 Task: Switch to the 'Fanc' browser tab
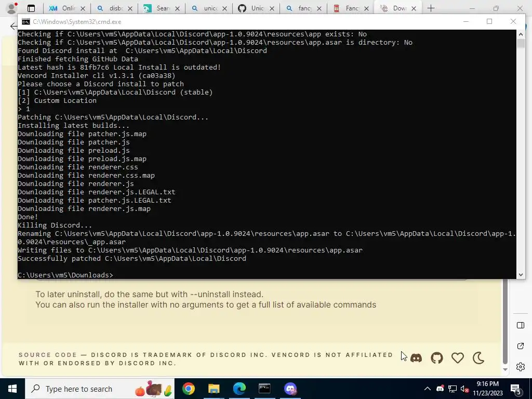pos(350,8)
